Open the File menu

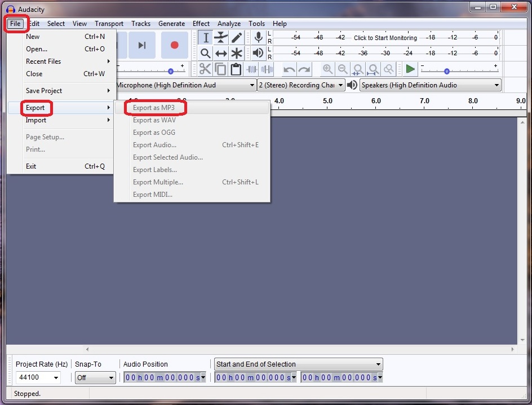click(15, 24)
